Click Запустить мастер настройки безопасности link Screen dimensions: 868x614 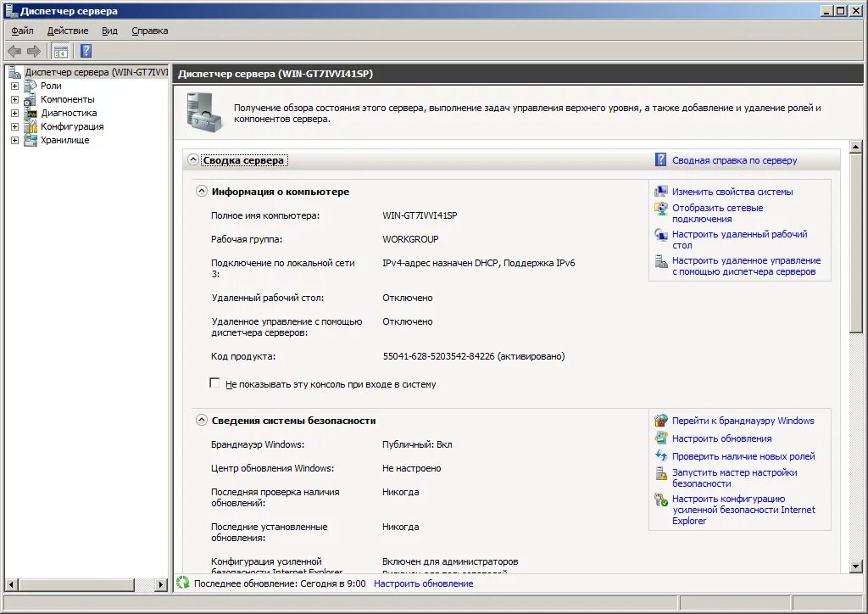tap(735, 477)
